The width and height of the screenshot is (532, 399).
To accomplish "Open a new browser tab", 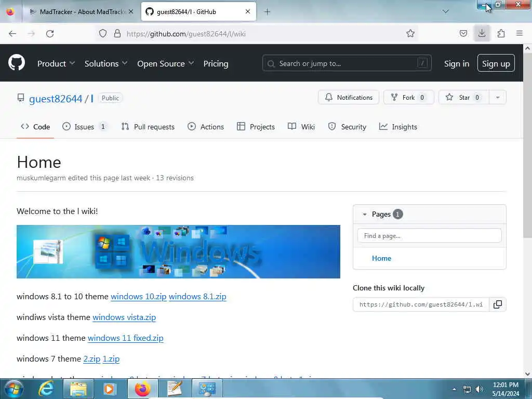I will (268, 12).
